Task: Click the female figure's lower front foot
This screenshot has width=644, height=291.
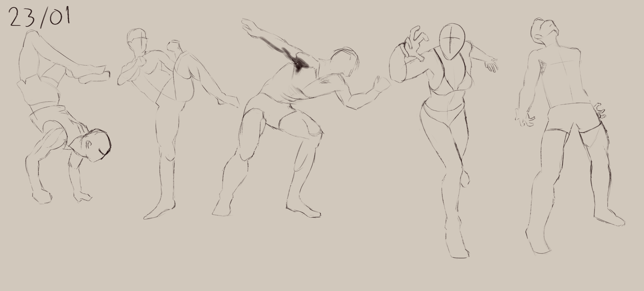Action: pyautogui.click(x=457, y=245)
